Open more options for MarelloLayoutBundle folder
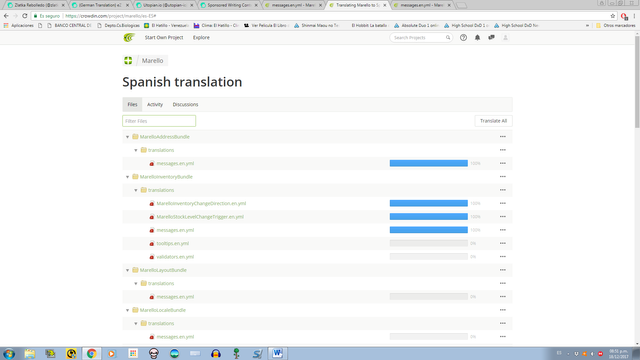The height and width of the screenshot is (360, 640). coord(503,270)
